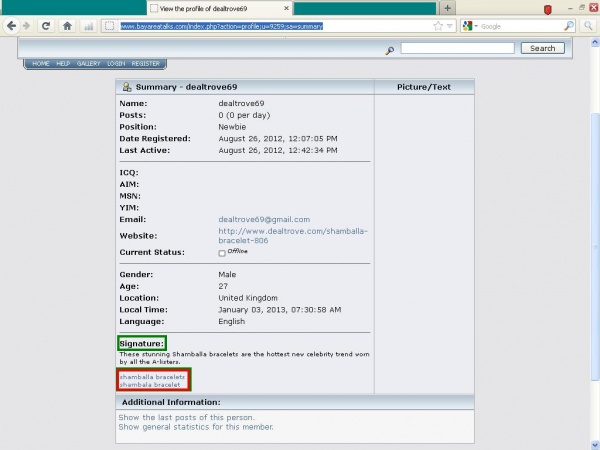
Task: Open the 'shamballa bracelets' signature link
Action: tap(152, 377)
